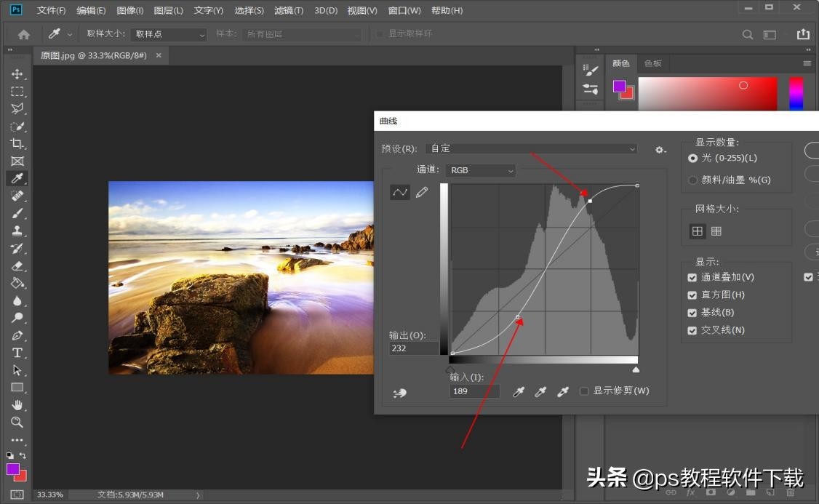Select the Zoom tool

pos(17,422)
